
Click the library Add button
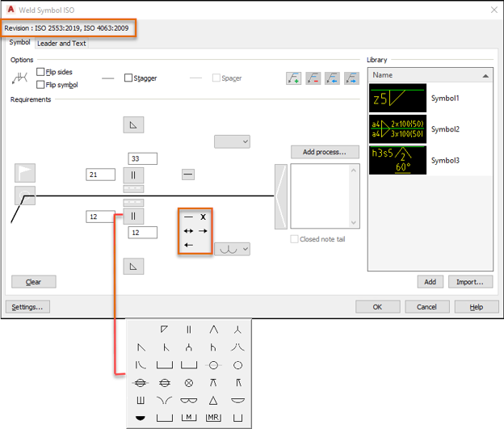click(x=430, y=282)
